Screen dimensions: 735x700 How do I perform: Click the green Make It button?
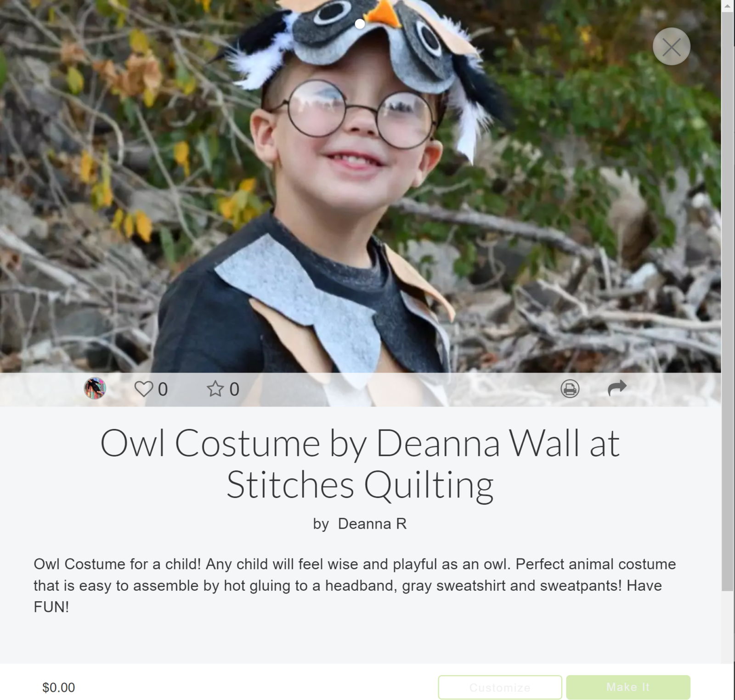click(x=628, y=687)
